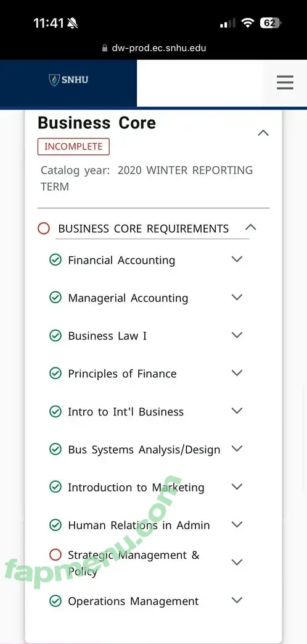The height and width of the screenshot is (644, 307).
Task: Expand the Managerial Accounting row chevron
Action: point(237,298)
